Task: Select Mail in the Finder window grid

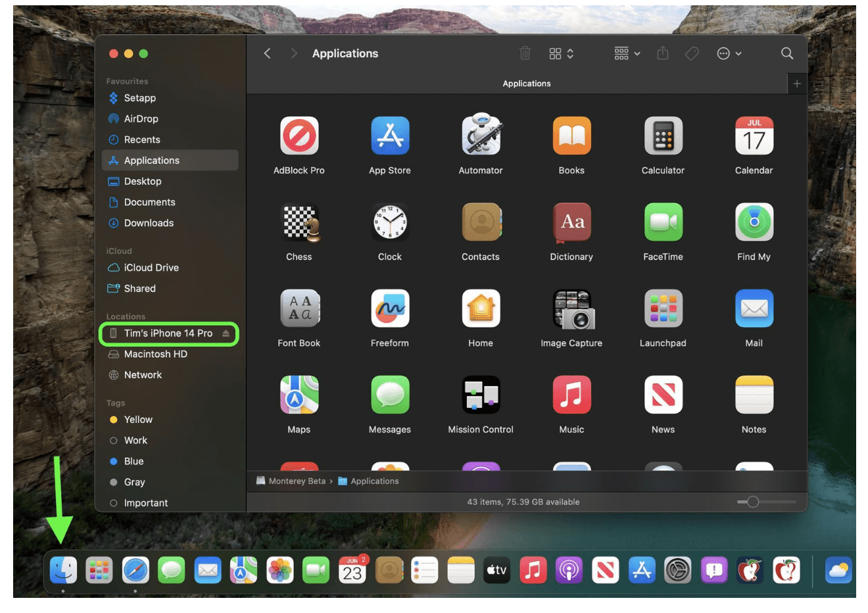Action: pyautogui.click(x=754, y=308)
